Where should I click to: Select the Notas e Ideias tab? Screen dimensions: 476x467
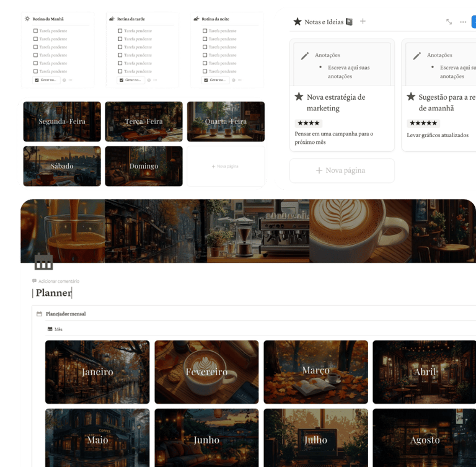324,22
